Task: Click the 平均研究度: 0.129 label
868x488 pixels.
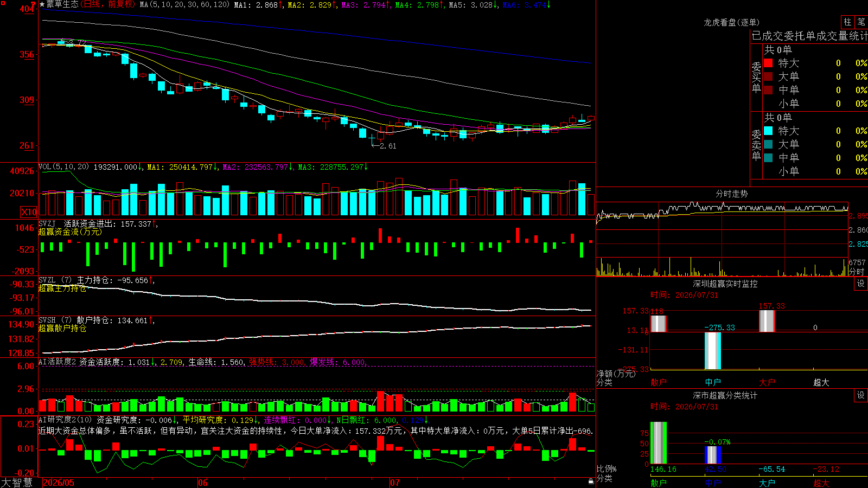Action: pos(221,420)
